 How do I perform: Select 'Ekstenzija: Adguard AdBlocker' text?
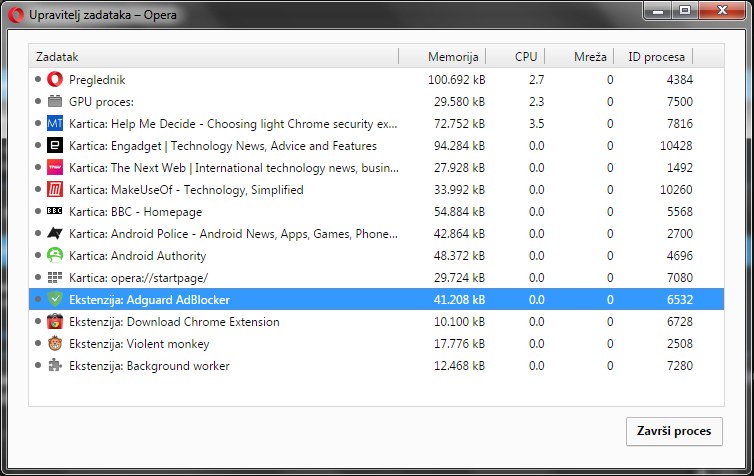coord(150,300)
